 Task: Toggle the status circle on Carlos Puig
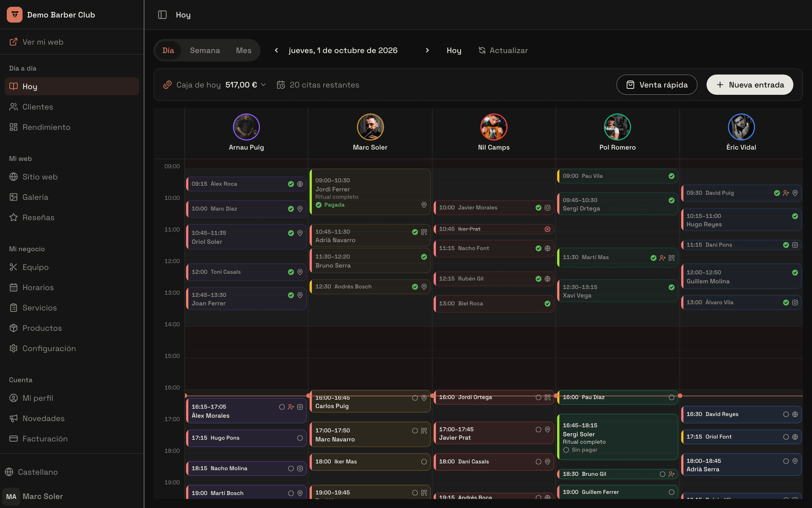click(415, 398)
